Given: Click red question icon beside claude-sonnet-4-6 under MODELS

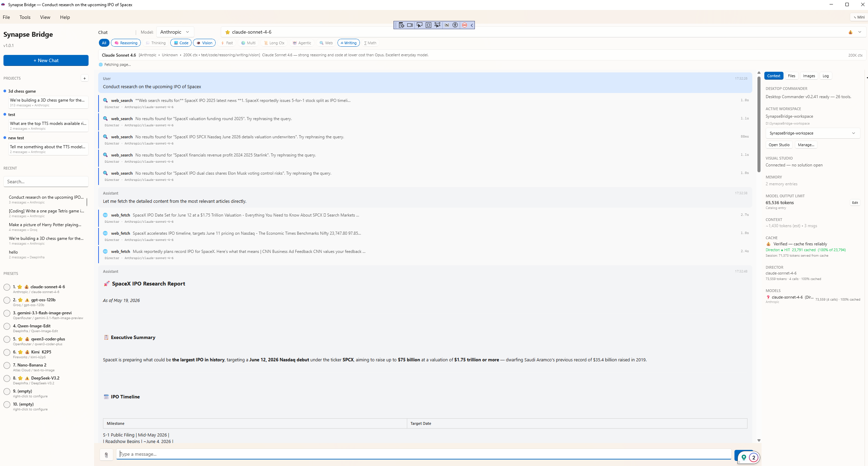Looking at the screenshot, I should point(768,298).
